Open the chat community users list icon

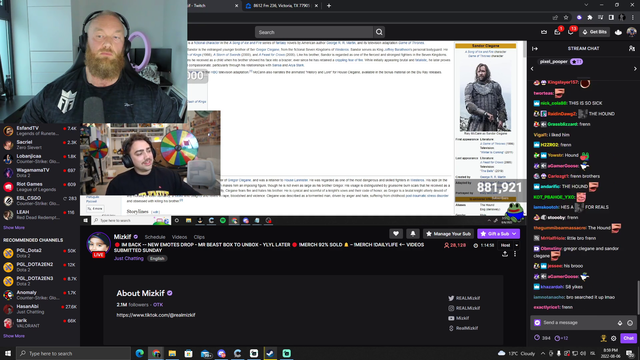631,49
